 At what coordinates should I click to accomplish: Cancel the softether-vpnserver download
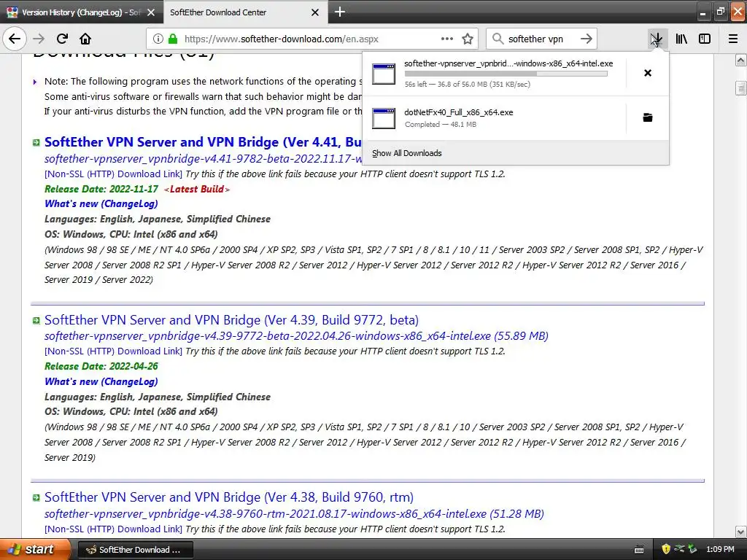pos(648,73)
